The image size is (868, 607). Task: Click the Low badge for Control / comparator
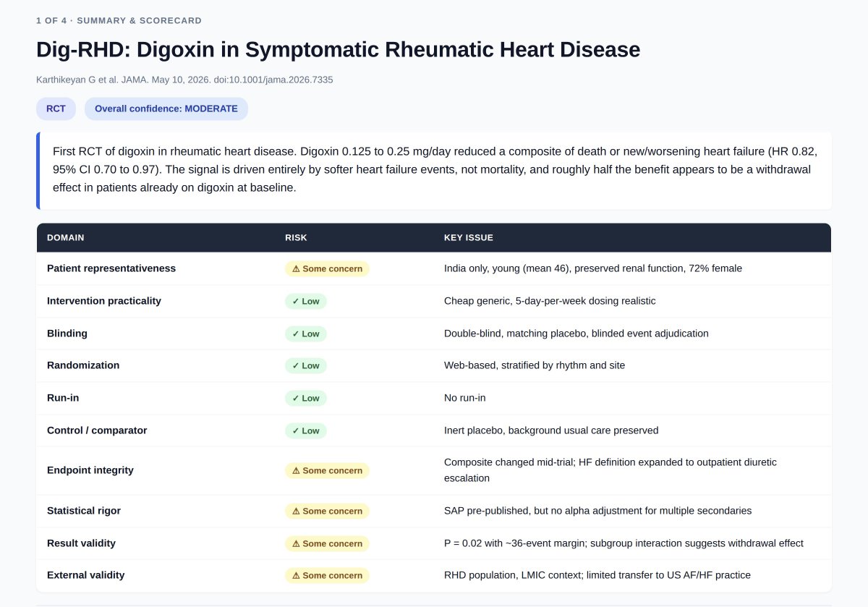pos(306,430)
